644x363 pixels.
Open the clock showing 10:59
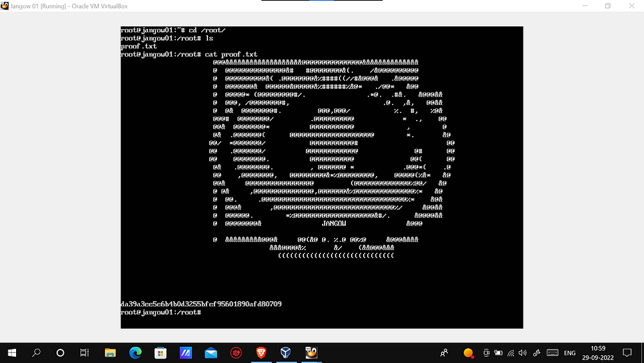(598, 353)
